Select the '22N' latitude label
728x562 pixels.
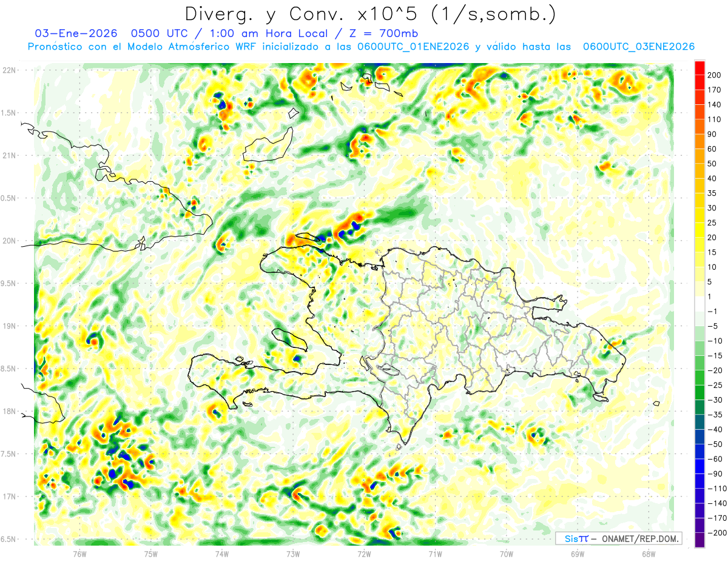(9, 70)
